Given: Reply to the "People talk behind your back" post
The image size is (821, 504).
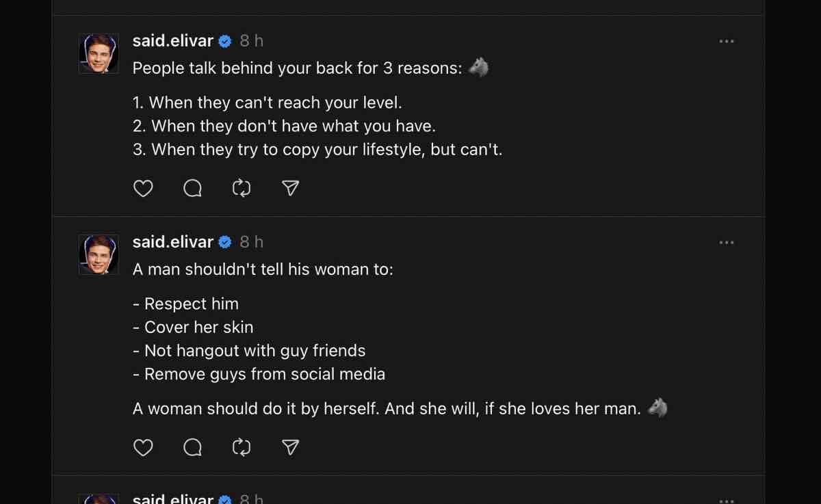Looking at the screenshot, I should (x=193, y=188).
